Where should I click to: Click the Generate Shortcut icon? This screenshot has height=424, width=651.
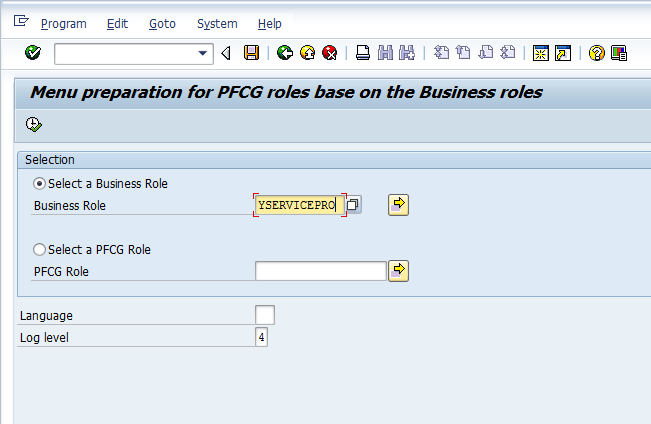click(x=563, y=53)
